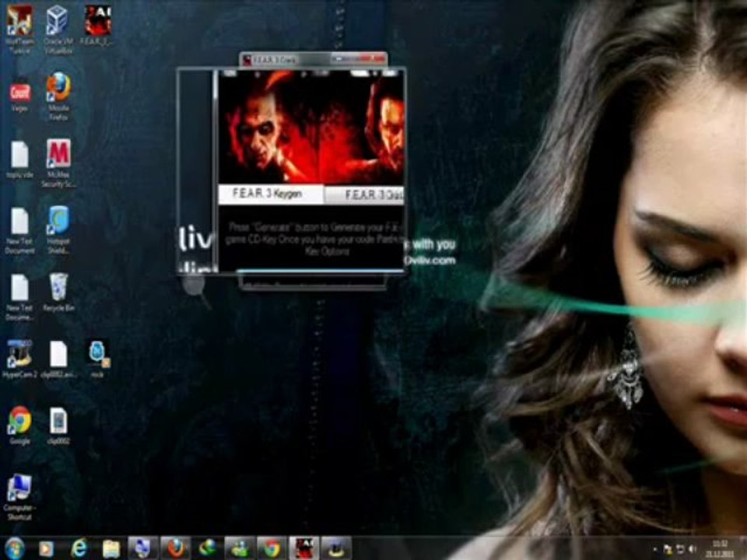Launch Mozilla Firefox desktop shortcut
The height and width of the screenshot is (560, 747).
click(x=58, y=95)
